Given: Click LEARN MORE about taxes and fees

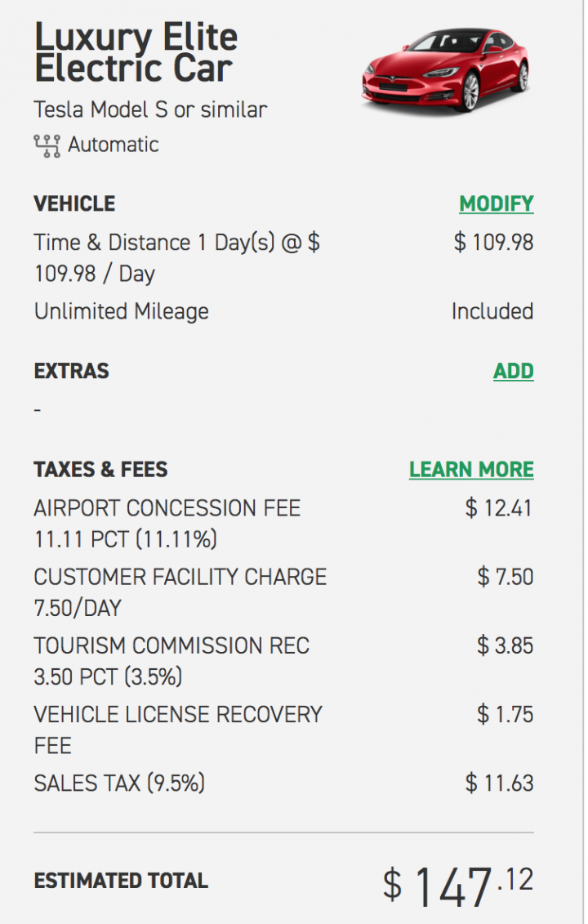Looking at the screenshot, I should coord(471,470).
